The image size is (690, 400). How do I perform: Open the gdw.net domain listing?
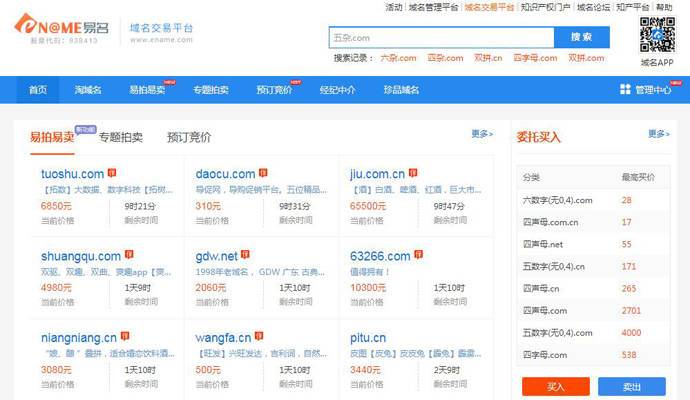217,256
